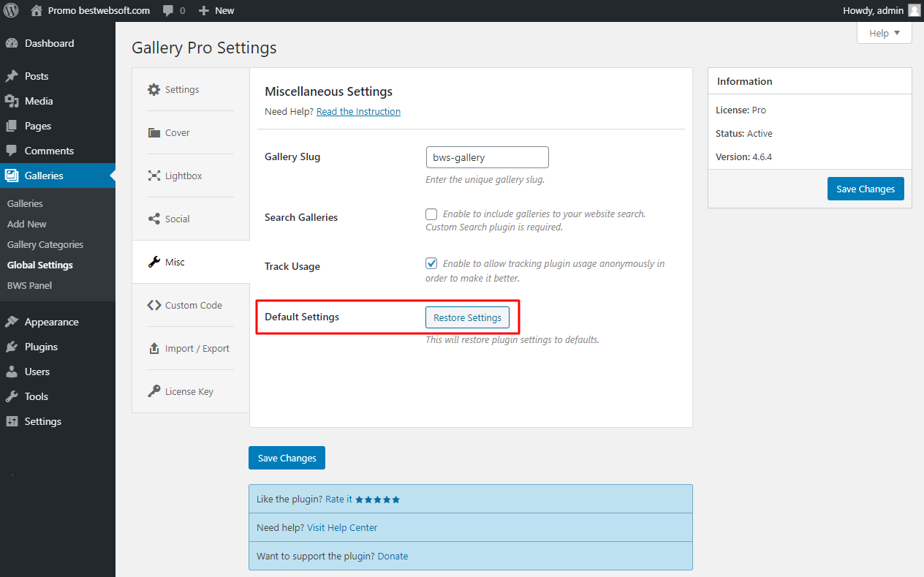This screenshot has width=924, height=577.
Task: Click the WordPress logo icon
Action: [x=11, y=10]
